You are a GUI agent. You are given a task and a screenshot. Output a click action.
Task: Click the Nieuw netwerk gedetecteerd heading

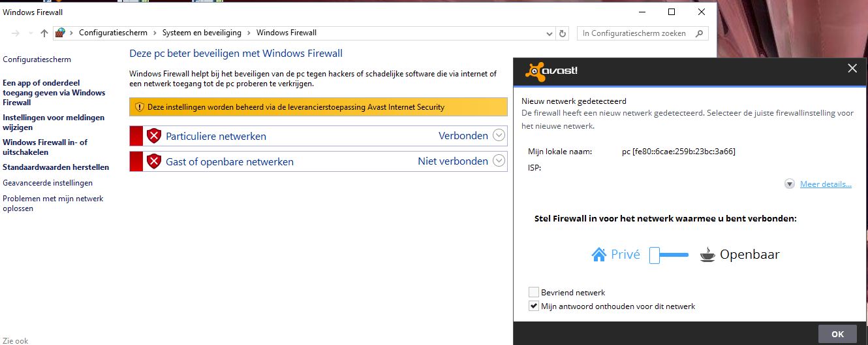point(574,101)
